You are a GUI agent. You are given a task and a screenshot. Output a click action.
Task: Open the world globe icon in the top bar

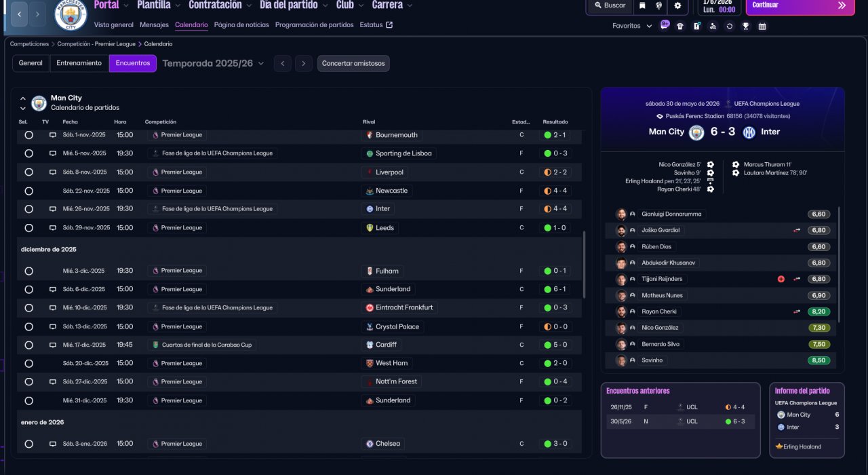point(659,5)
